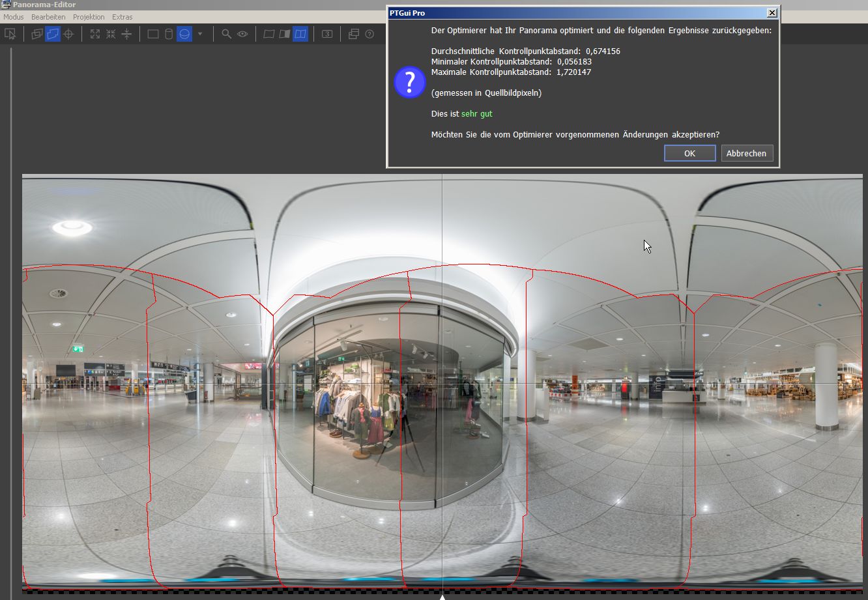Toggle the show seams display button

pos(300,34)
